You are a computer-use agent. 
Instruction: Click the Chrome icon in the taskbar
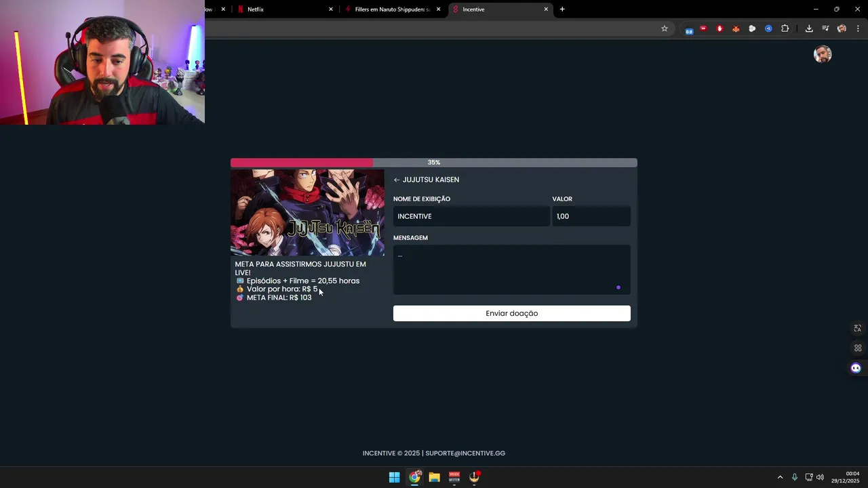414,477
